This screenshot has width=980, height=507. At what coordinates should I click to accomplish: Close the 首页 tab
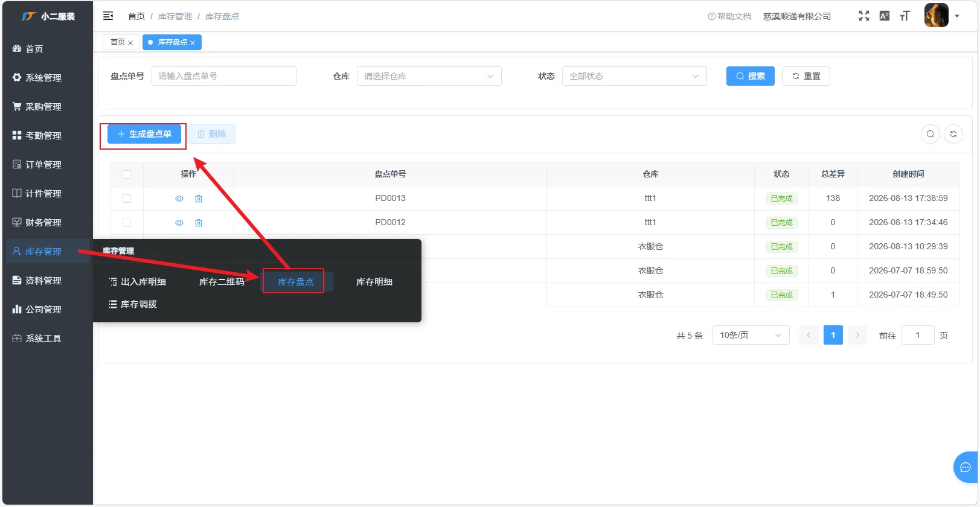pyautogui.click(x=130, y=43)
